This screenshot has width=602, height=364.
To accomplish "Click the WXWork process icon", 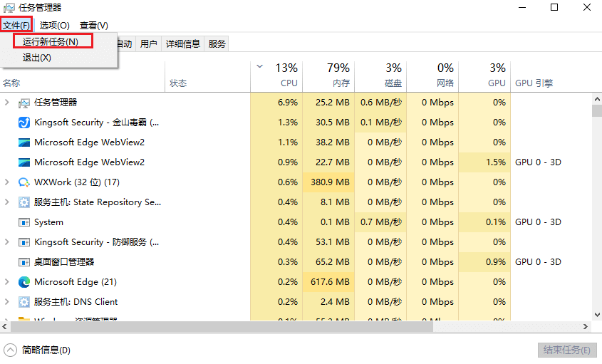I will [x=24, y=182].
